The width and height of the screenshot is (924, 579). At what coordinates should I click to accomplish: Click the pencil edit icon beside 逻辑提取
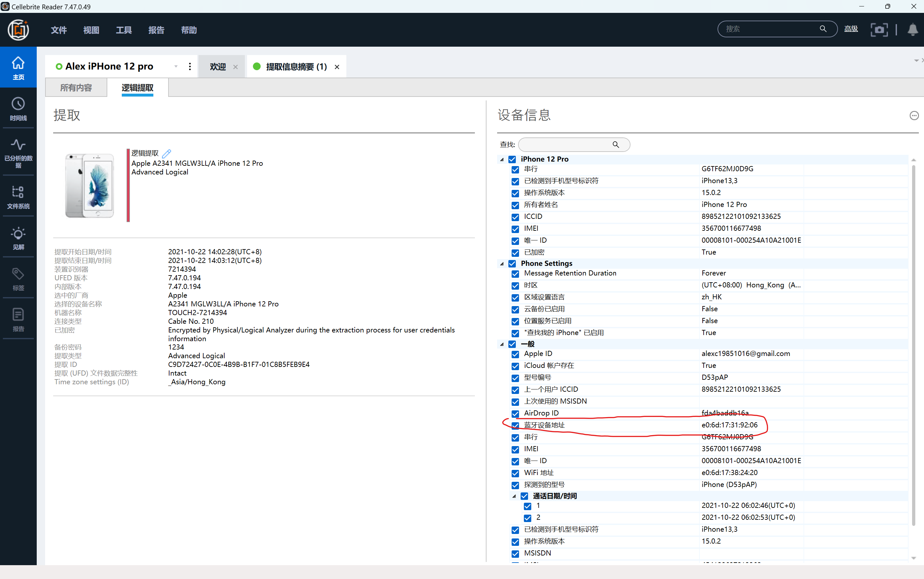tap(166, 154)
